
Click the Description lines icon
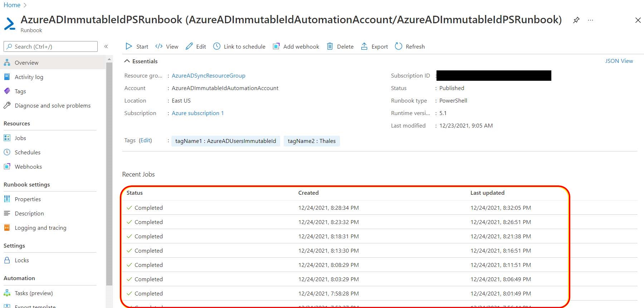(x=7, y=213)
